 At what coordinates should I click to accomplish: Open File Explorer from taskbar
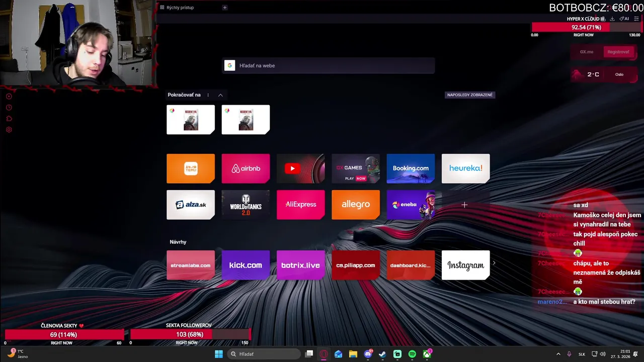(x=353, y=354)
